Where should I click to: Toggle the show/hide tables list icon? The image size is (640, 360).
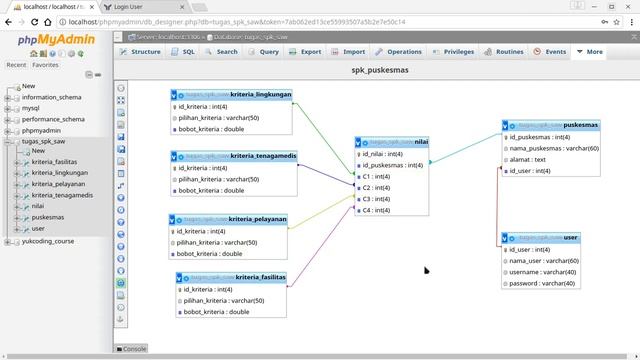(x=121, y=88)
